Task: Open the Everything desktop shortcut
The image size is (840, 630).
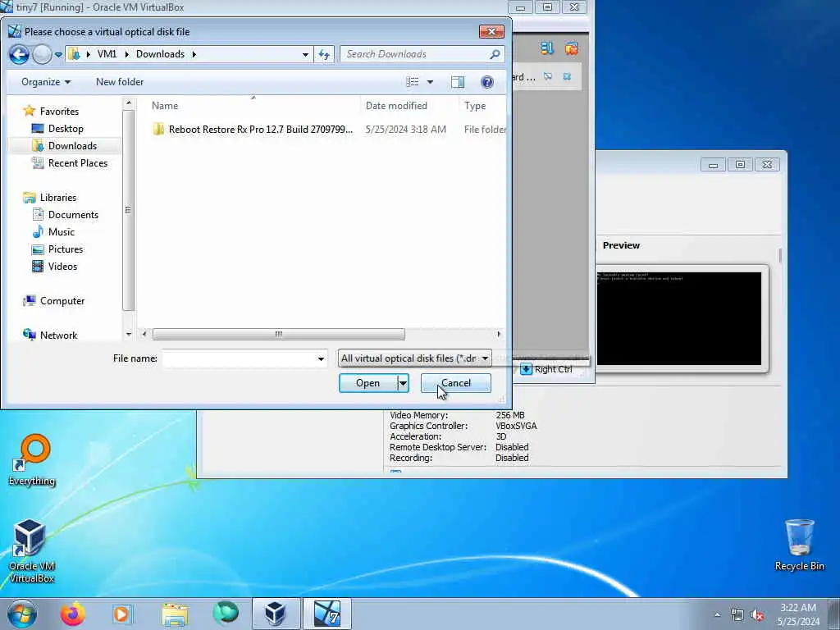Action: point(32,460)
